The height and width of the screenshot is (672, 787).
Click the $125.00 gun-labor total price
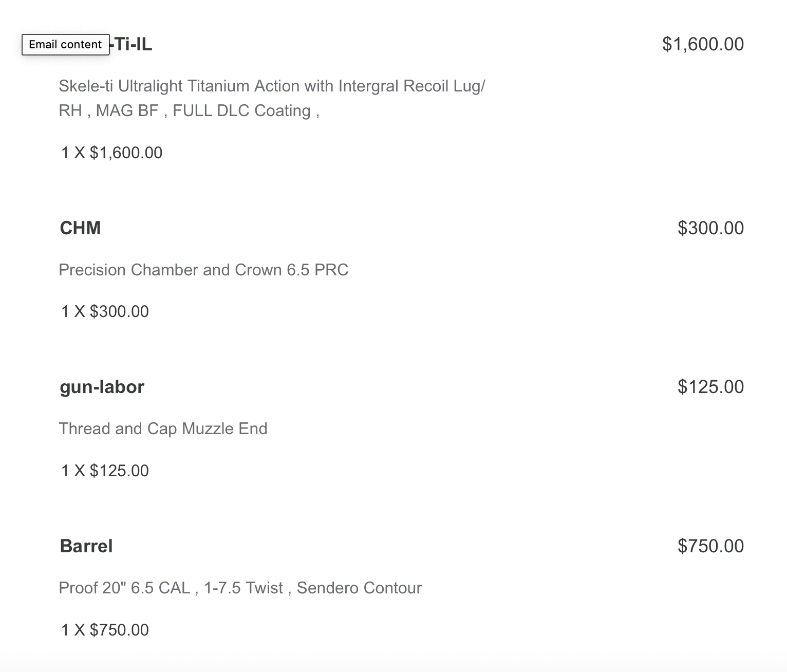click(x=710, y=387)
